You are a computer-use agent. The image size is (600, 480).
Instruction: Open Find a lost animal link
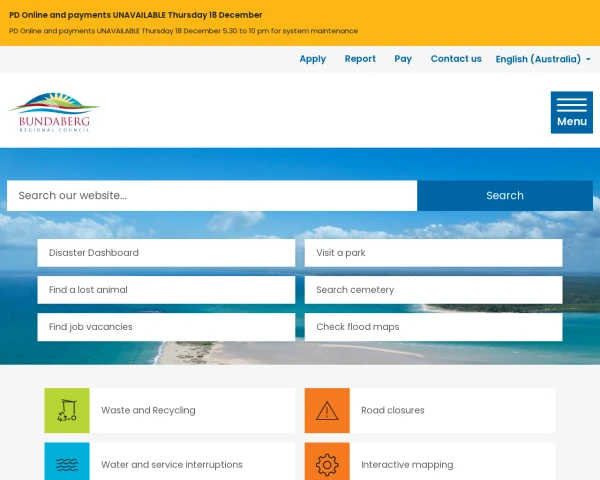166,290
